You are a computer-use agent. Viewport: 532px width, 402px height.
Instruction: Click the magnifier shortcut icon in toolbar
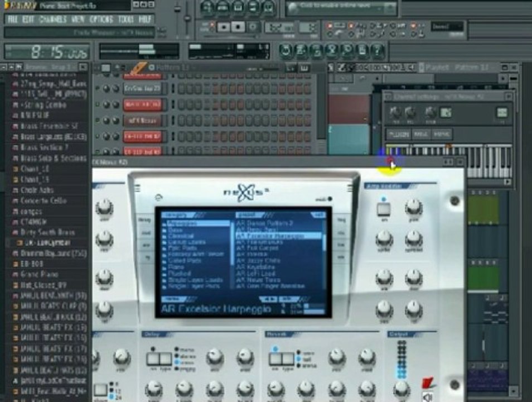[347, 51]
